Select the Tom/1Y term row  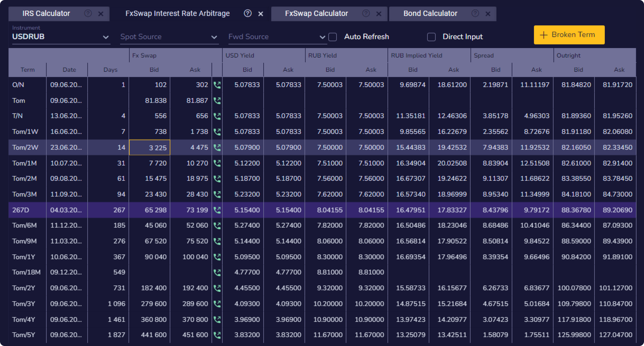coord(24,257)
